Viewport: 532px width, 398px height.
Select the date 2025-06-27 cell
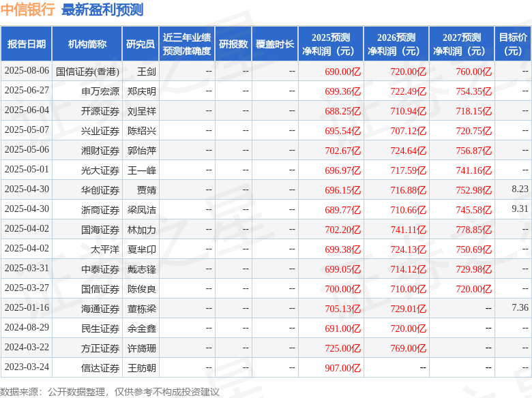click(x=27, y=90)
